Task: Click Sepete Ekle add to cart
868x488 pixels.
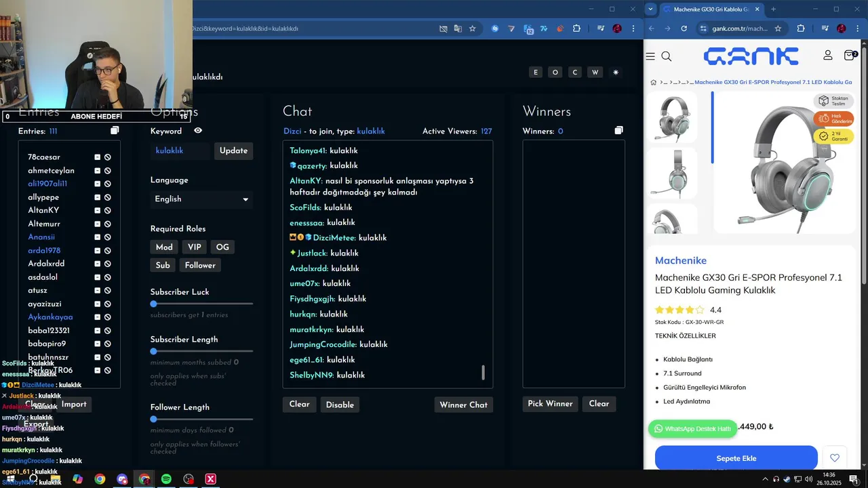Action: [x=736, y=458]
